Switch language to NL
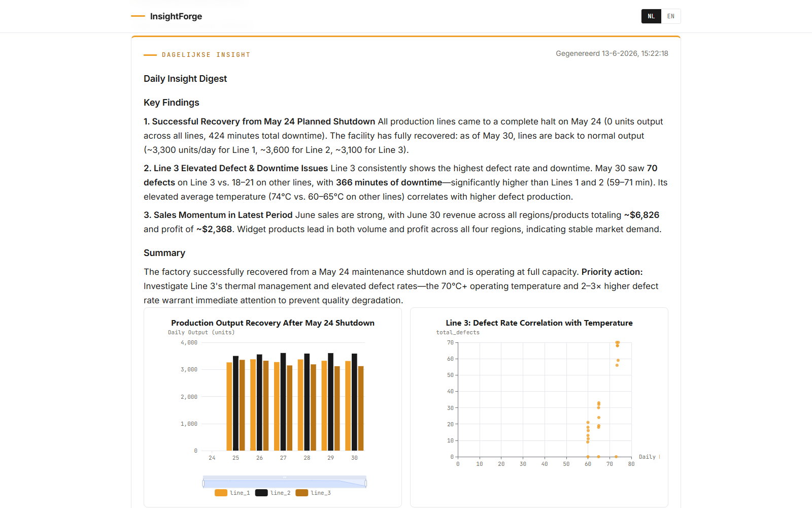Screen dimensions: 812x508 coord(651,16)
